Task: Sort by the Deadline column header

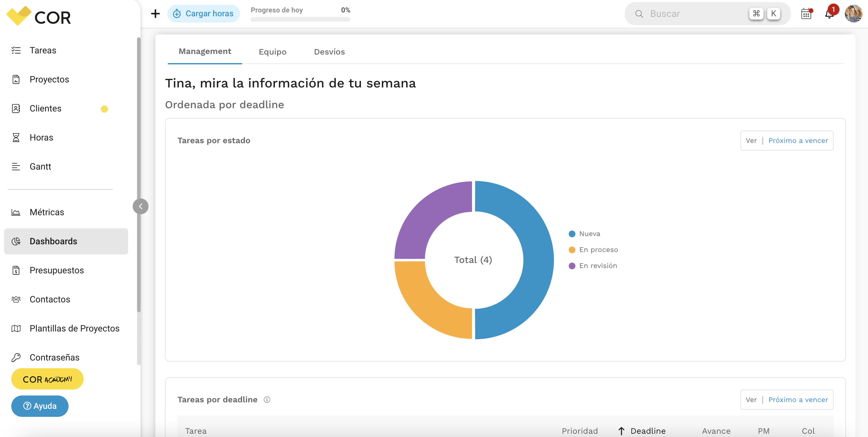Action: pyautogui.click(x=648, y=431)
